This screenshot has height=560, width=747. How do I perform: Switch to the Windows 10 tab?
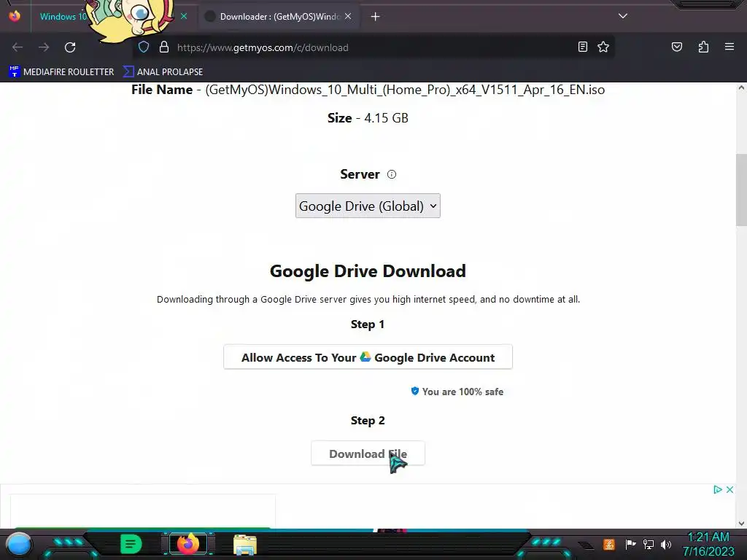pos(64,17)
